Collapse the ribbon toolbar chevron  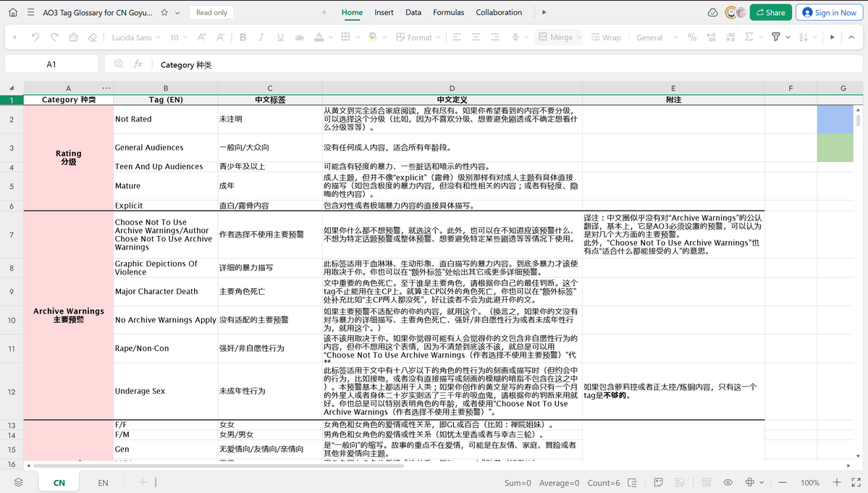click(851, 37)
